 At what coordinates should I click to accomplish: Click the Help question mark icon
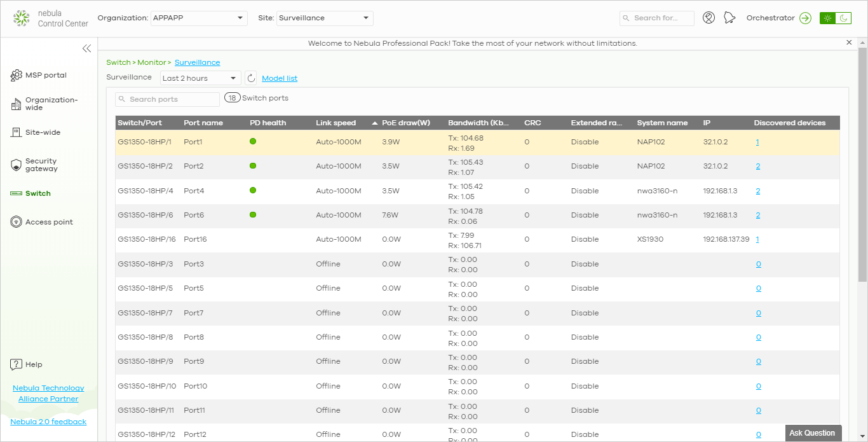coord(17,364)
